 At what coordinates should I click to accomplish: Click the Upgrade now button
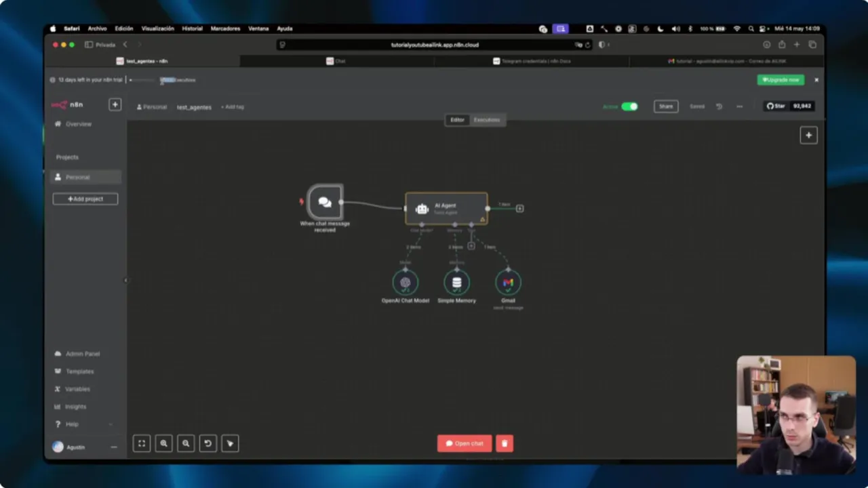point(781,80)
